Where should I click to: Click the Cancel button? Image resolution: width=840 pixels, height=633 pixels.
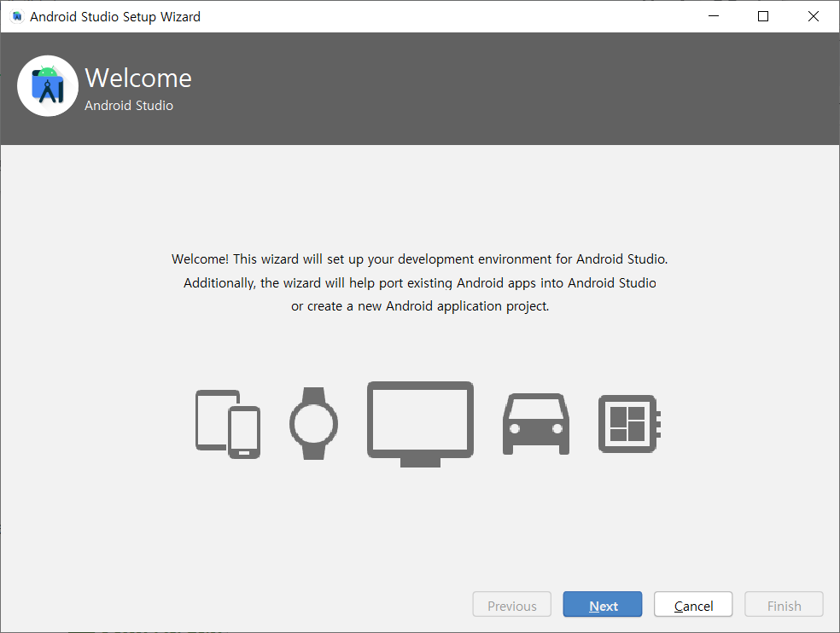pyautogui.click(x=693, y=605)
